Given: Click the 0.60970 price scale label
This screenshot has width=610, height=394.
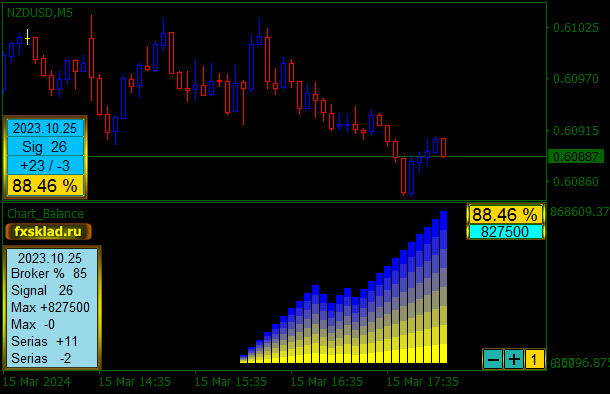Looking at the screenshot, I should 576,79.
